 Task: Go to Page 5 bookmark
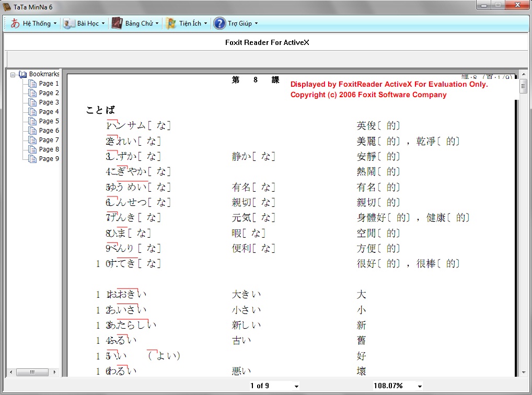coord(49,121)
